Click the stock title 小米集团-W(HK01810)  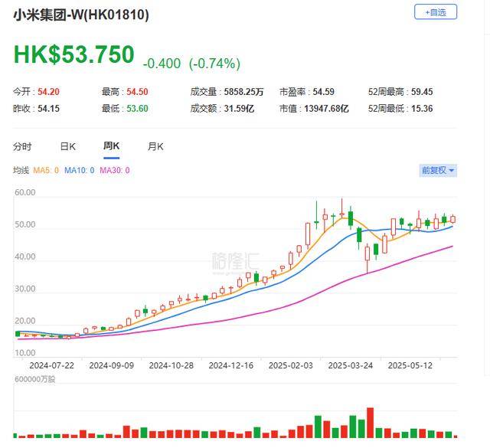pos(81,15)
